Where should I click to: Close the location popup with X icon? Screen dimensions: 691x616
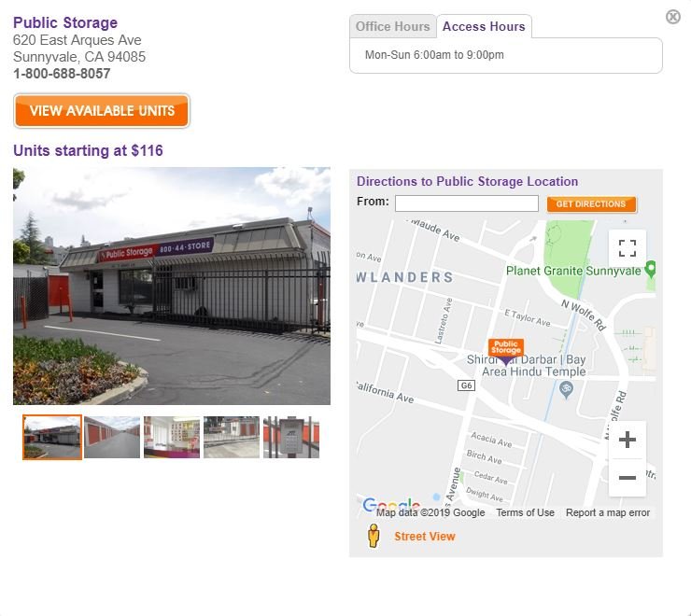[x=672, y=17]
